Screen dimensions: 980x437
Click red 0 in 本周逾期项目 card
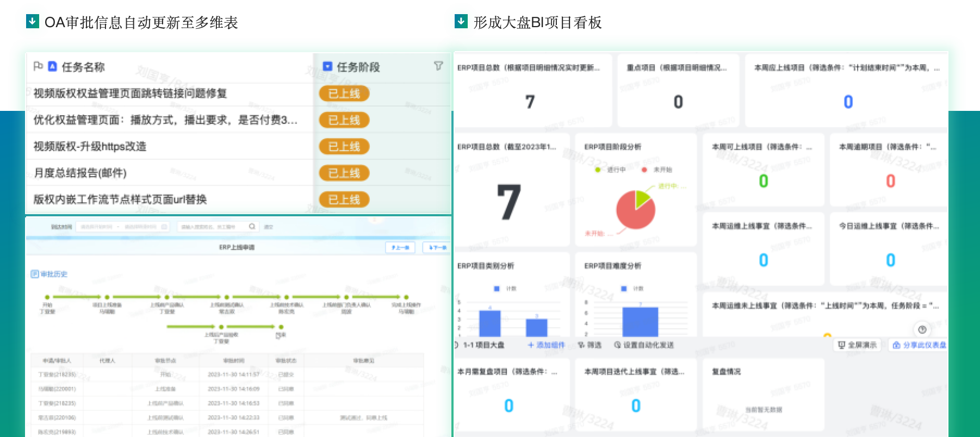coord(890,181)
